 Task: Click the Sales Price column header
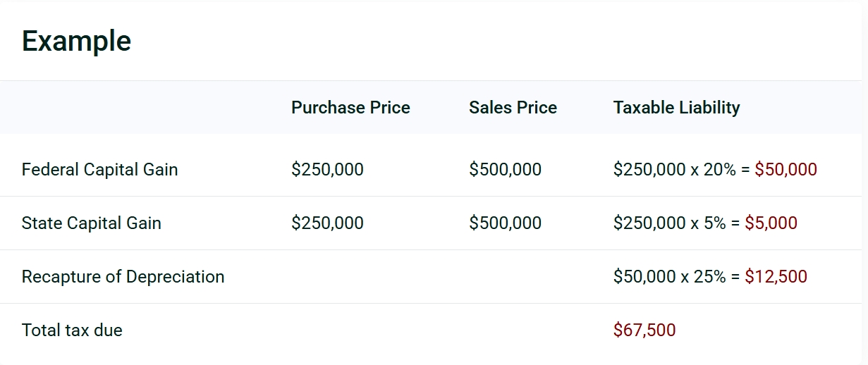click(x=513, y=108)
